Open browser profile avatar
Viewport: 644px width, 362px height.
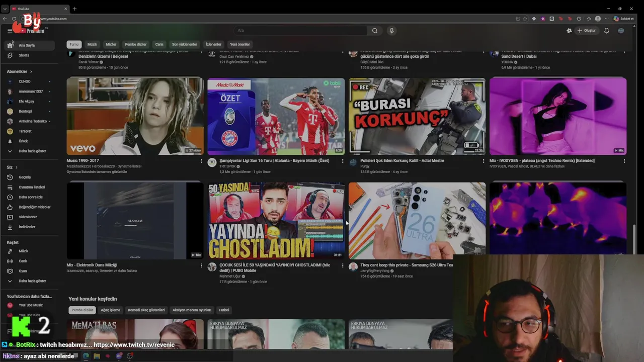(598, 19)
